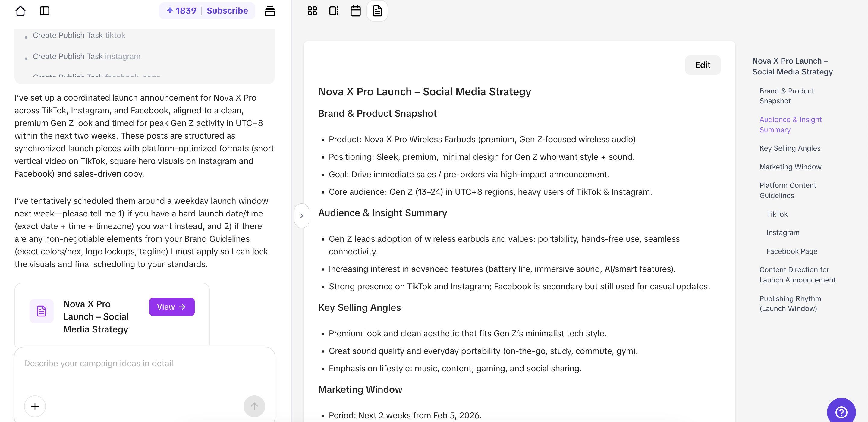The height and width of the screenshot is (422, 868).
Task: Jump to Platform Content Guidelines in outline
Action: pyautogui.click(x=788, y=190)
